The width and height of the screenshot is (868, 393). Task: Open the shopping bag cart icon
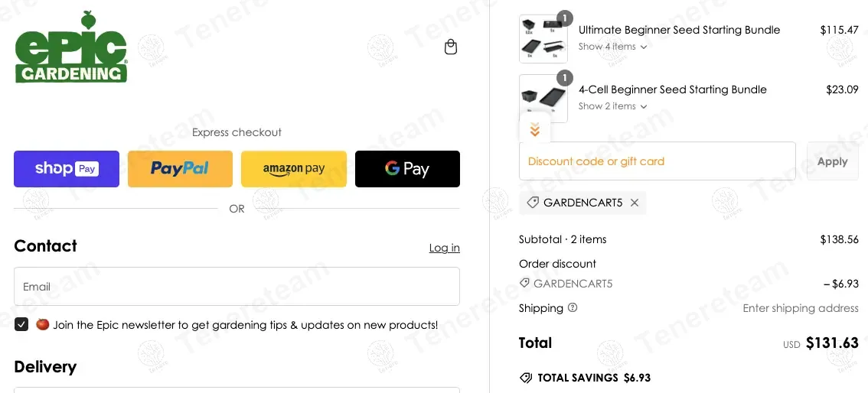451,47
